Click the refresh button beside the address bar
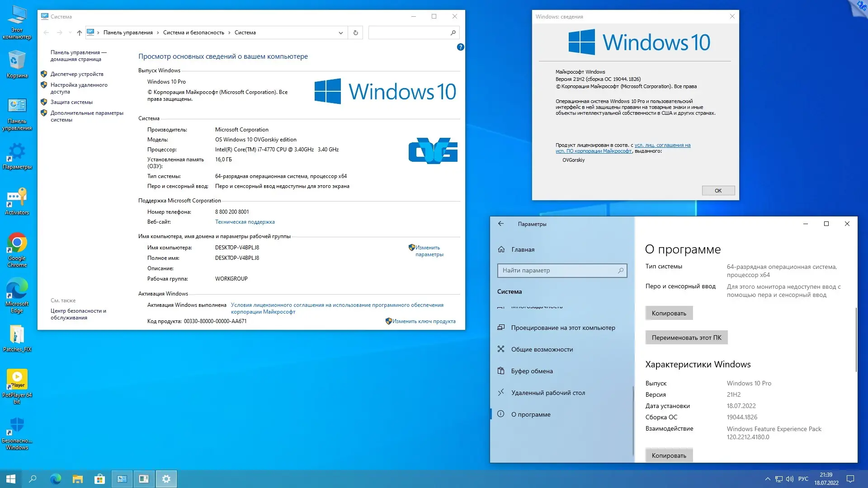Viewport: 868px width, 488px height. point(355,33)
